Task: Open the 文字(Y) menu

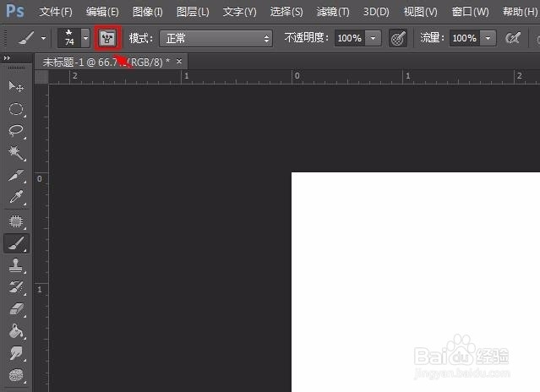Action: click(239, 12)
